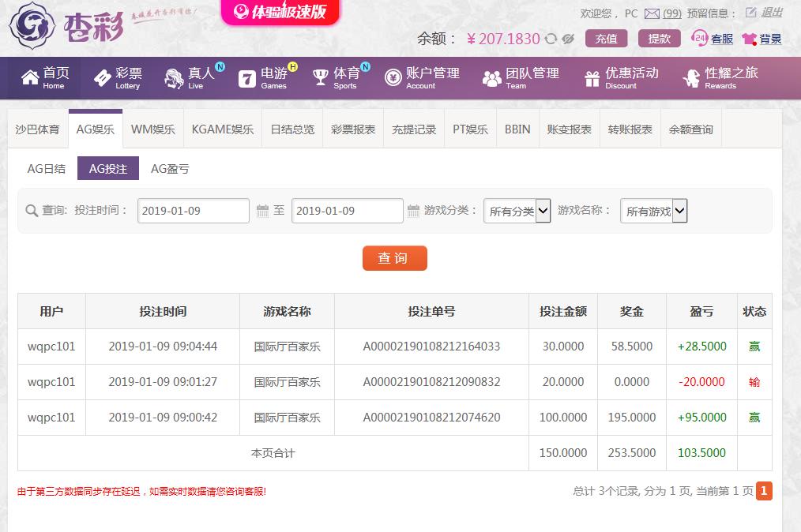Click the site logo emblem

click(x=32, y=25)
